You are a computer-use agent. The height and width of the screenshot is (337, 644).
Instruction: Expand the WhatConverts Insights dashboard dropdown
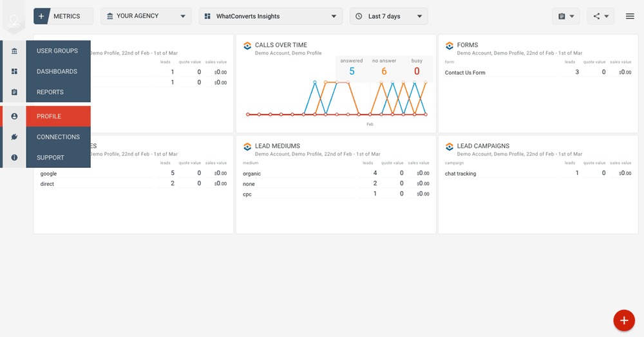[x=270, y=16]
